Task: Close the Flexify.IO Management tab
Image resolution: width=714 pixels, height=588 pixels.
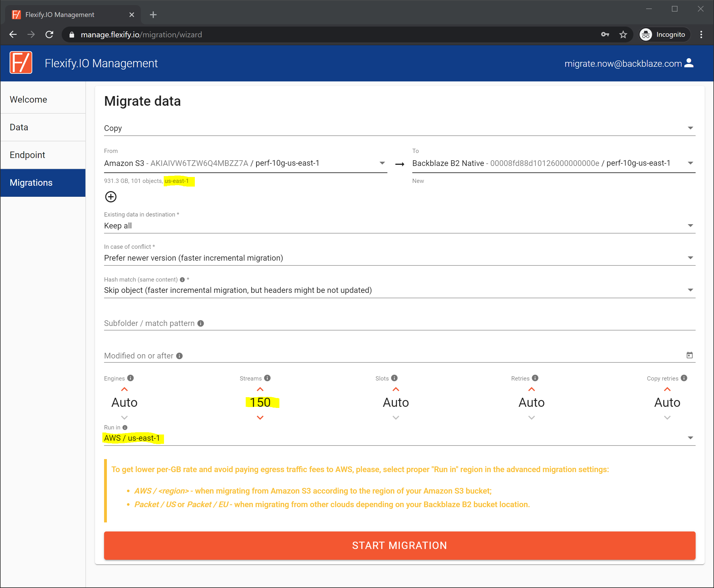Action: point(132,15)
